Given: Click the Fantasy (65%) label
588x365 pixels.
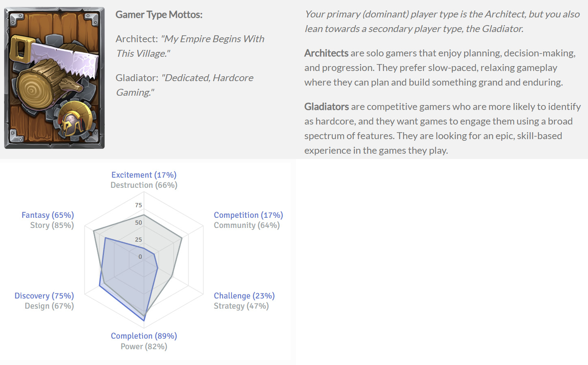Looking at the screenshot, I should (x=48, y=215).
